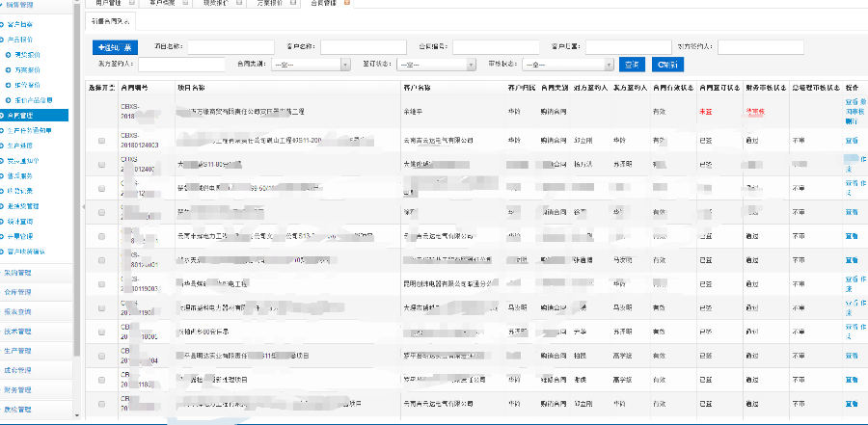Click the icon beside 生产任务通知单 sidebar item
Viewport: 868px width, 425px height.
[x=2, y=131]
